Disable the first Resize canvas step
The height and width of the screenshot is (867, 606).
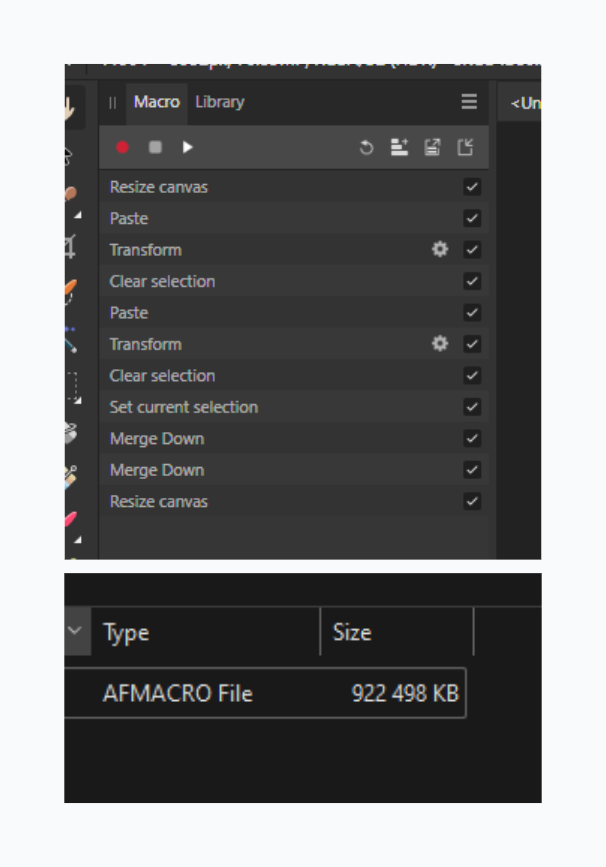471,186
